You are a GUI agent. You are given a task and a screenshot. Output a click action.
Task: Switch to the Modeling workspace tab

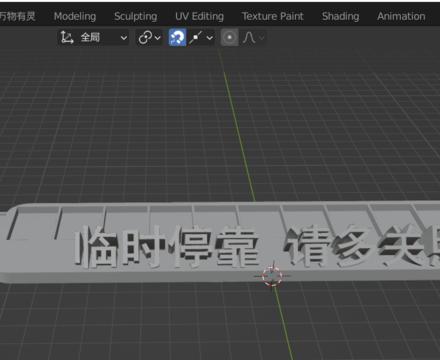[x=75, y=16]
